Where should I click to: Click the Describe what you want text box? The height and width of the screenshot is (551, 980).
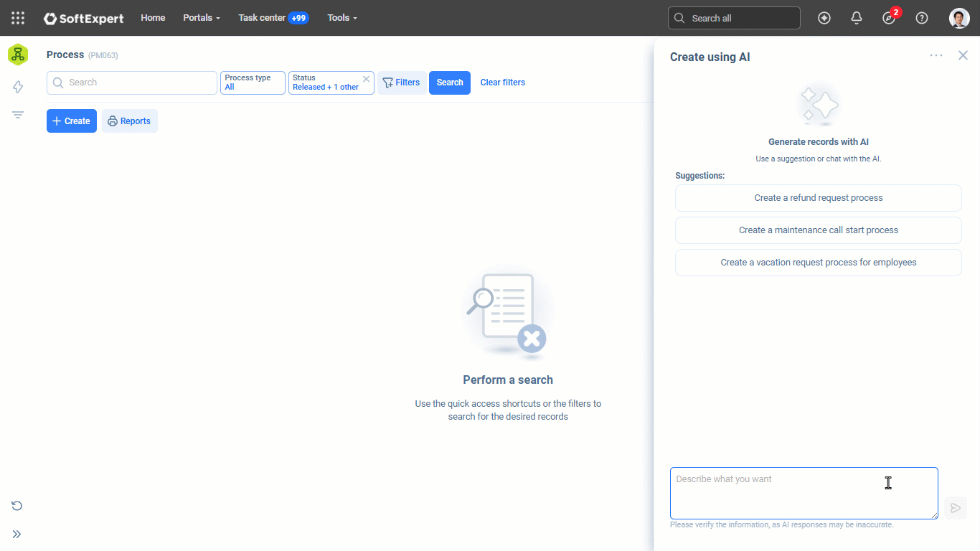tap(804, 494)
